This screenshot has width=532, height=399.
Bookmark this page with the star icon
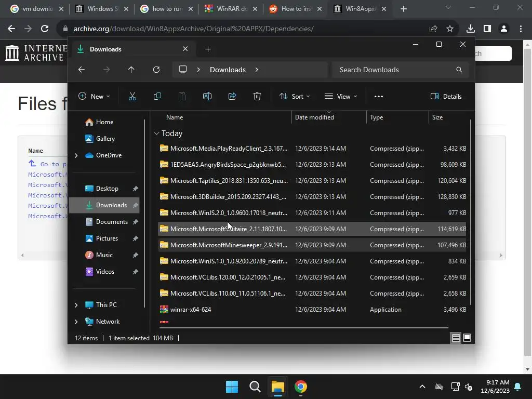coord(450,29)
